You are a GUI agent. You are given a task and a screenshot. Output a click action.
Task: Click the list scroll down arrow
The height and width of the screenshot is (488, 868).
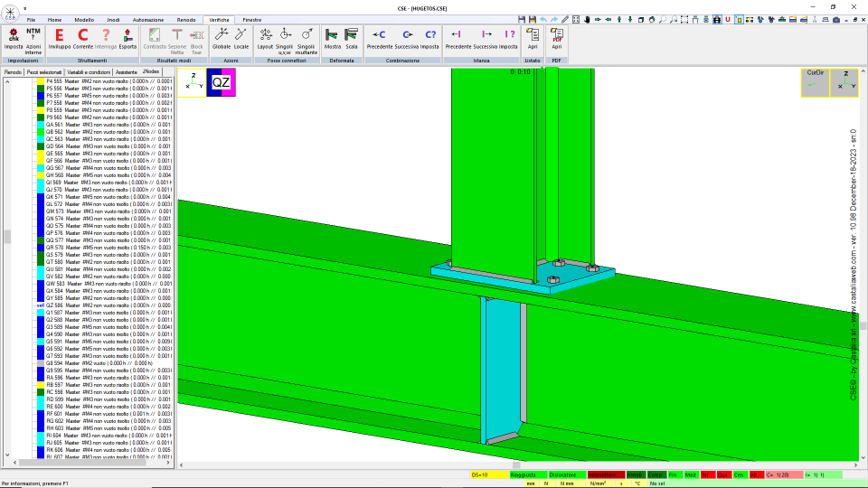coord(7,455)
